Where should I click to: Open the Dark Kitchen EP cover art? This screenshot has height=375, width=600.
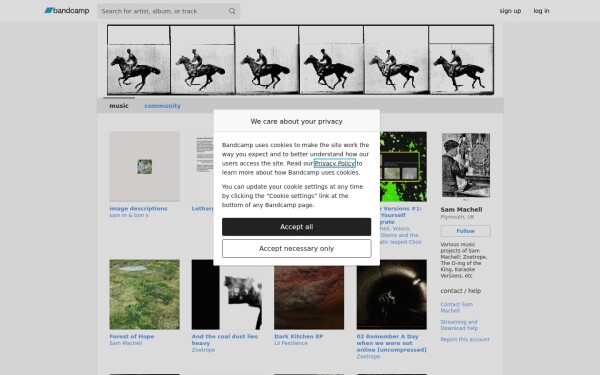click(x=309, y=297)
